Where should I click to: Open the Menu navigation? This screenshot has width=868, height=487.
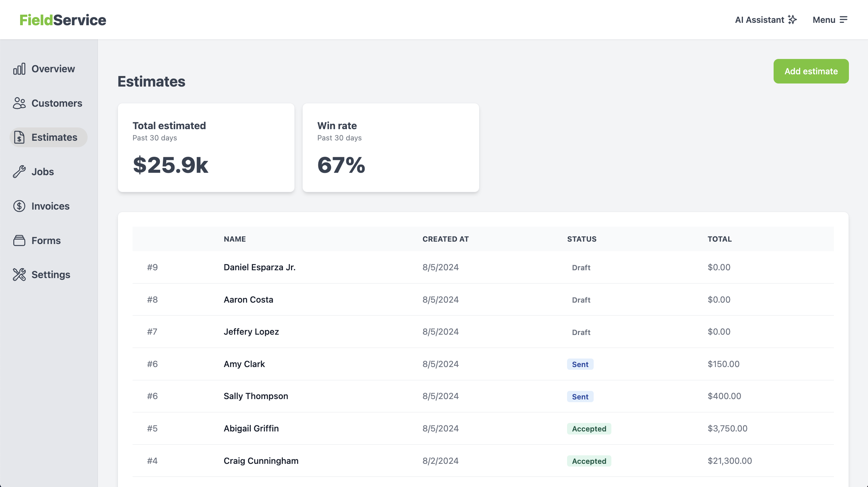(831, 20)
